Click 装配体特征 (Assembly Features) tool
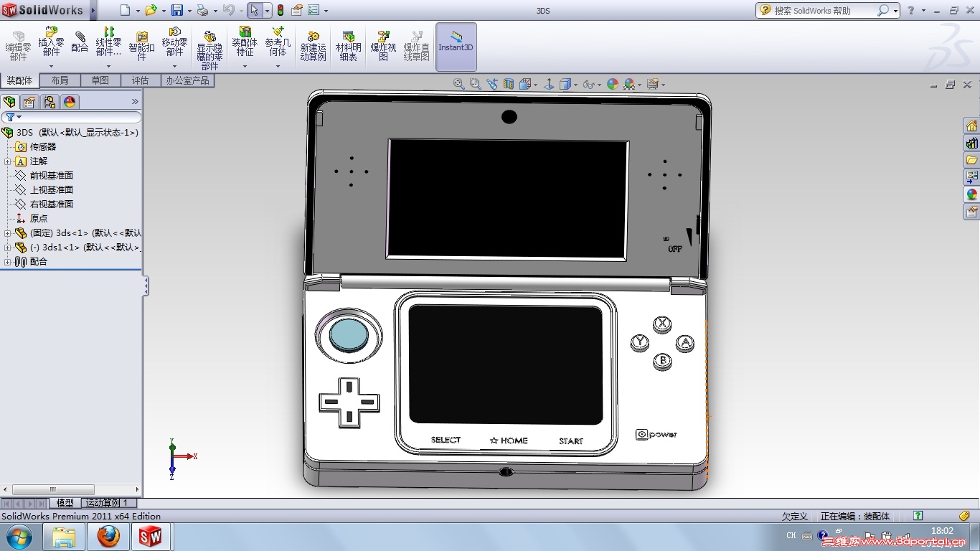980x551 pixels. pos(245,42)
